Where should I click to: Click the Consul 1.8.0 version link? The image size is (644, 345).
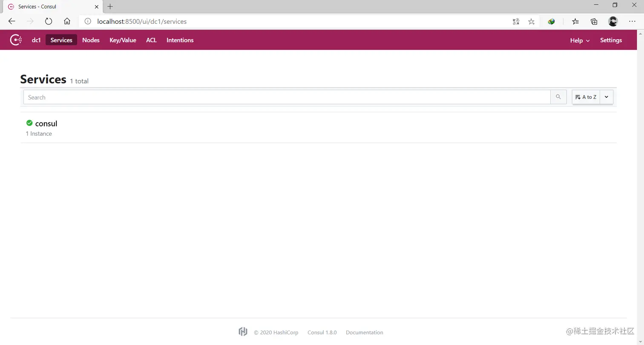pyautogui.click(x=322, y=332)
